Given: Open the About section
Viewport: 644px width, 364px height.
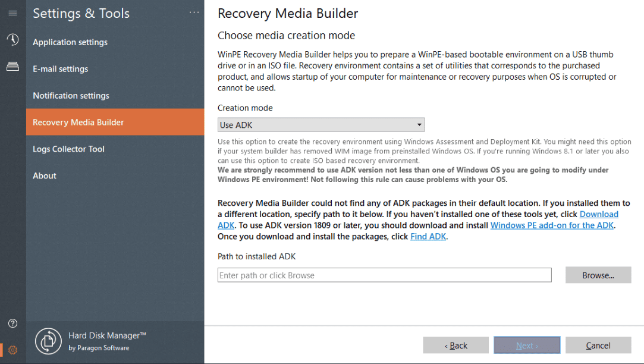Looking at the screenshot, I should (115, 175).
